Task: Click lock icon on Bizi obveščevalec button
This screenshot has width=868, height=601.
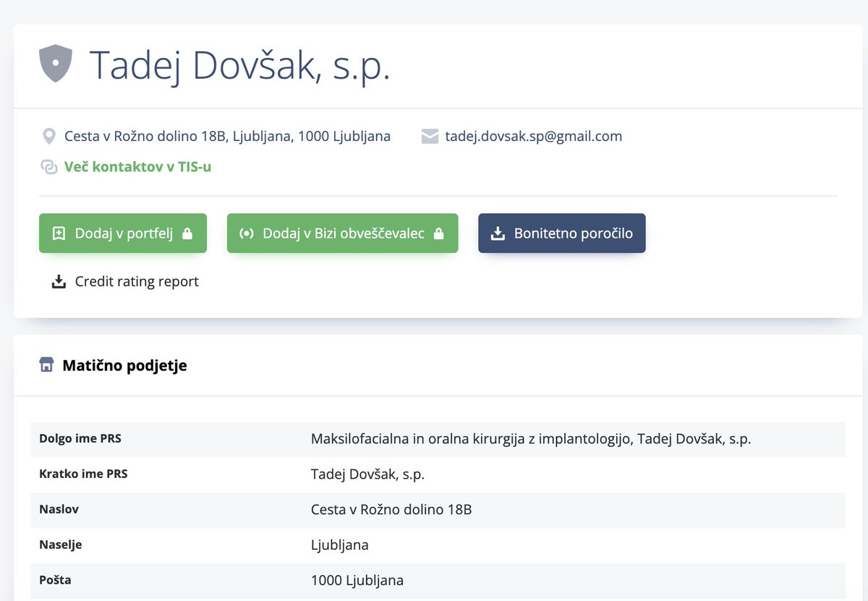Action: click(x=438, y=234)
